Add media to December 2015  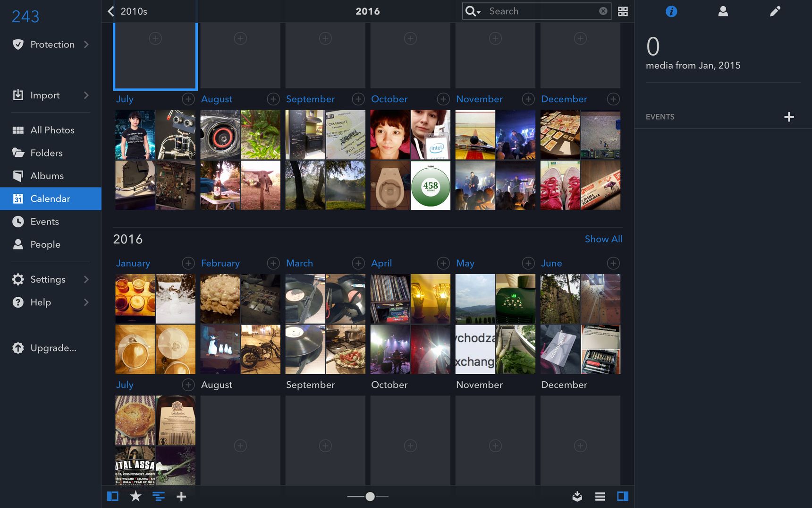pyautogui.click(x=613, y=99)
